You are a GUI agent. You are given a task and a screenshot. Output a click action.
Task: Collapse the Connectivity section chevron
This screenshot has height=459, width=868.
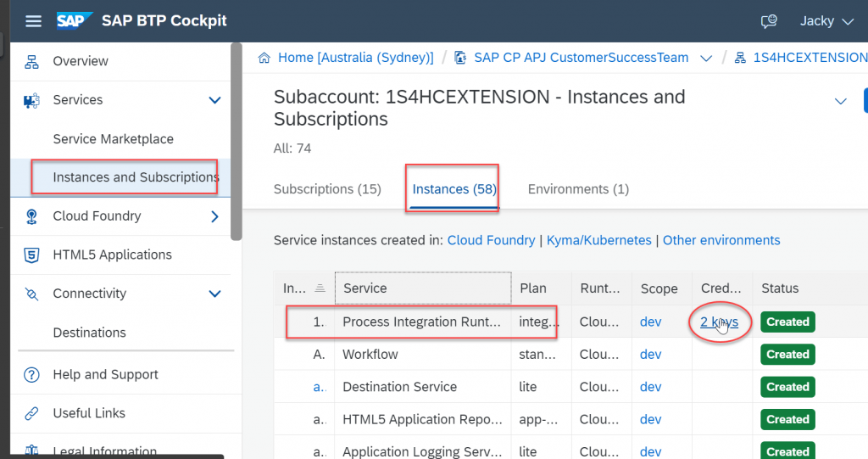pyautogui.click(x=214, y=294)
